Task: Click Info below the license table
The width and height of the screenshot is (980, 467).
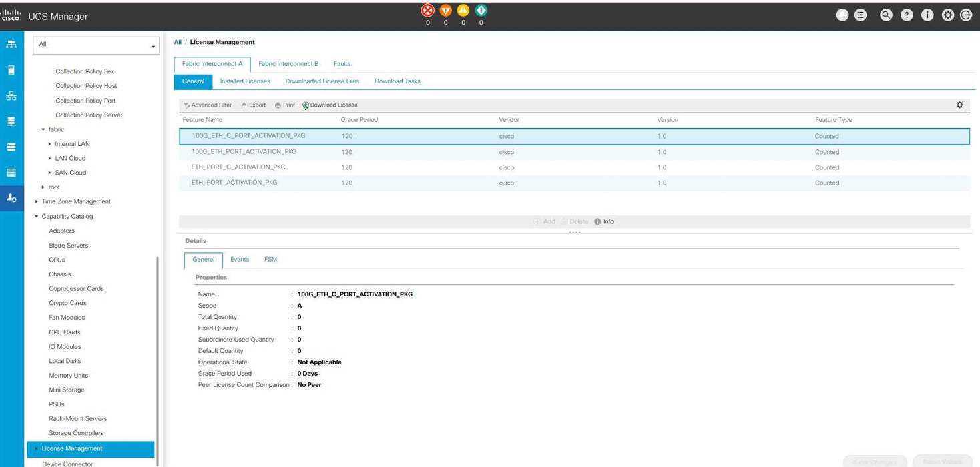Action: (x=604, y=221)
